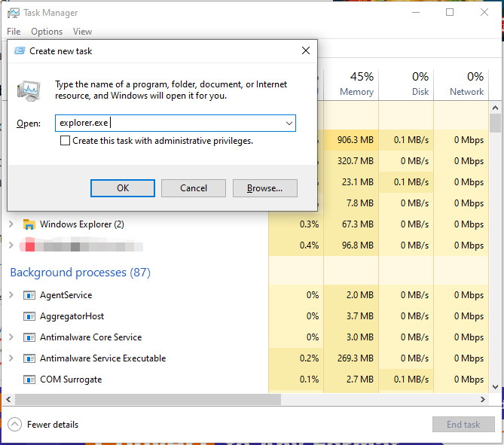Viewport: 504px width, 445px height.
Task: Expand the AgentService process
Action: (x=11, y=294)
